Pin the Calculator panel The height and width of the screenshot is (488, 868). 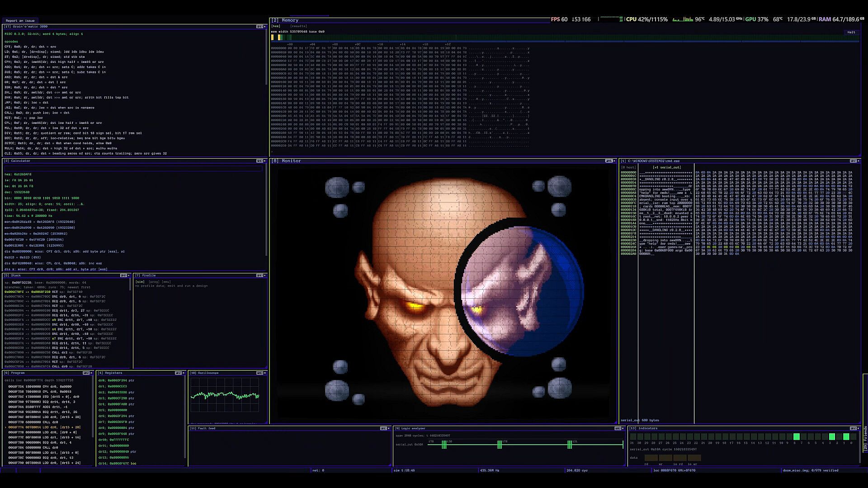259,161
